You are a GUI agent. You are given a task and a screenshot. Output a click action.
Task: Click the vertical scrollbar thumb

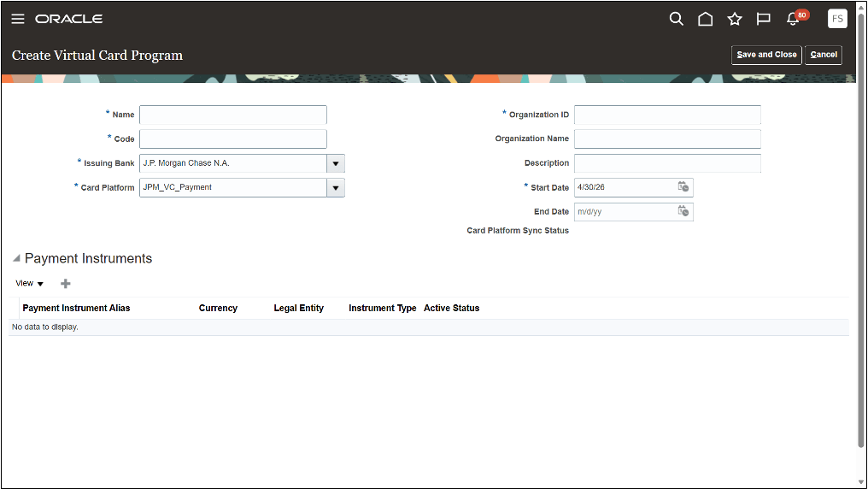point(861,230)
